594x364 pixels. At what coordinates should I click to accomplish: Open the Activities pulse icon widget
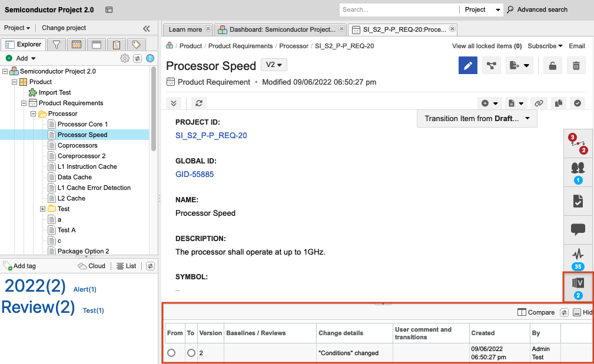click(578, 258)
